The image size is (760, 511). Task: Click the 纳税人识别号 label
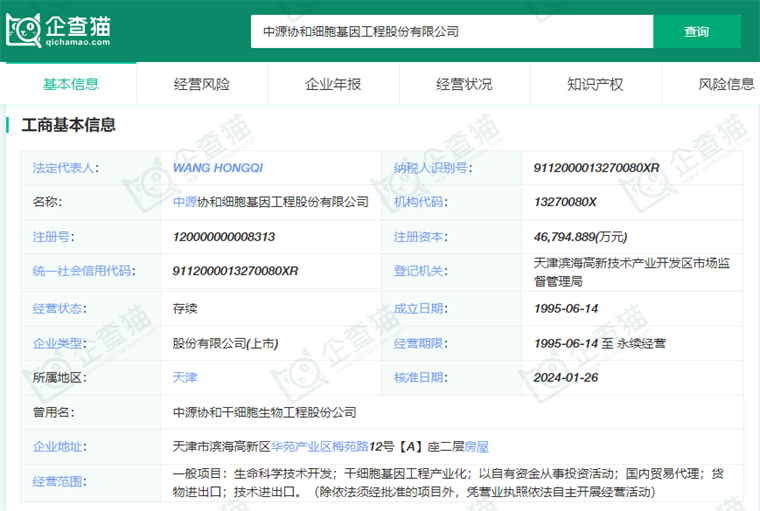tap(433, 168)
